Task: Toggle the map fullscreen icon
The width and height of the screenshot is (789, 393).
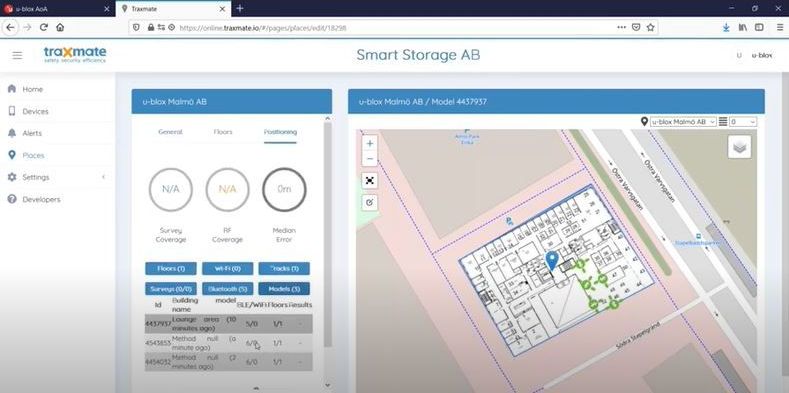Action: pyautogui.click(x=370, y=181)
